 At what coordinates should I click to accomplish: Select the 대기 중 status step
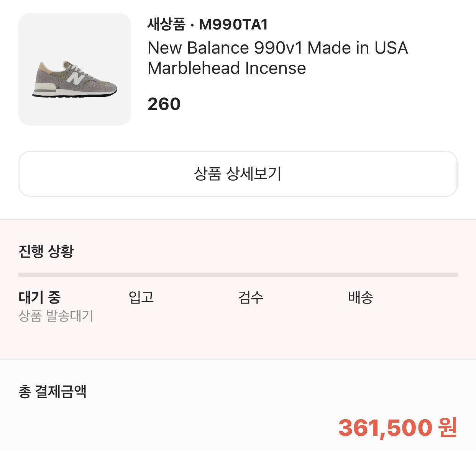click(39, 297)
